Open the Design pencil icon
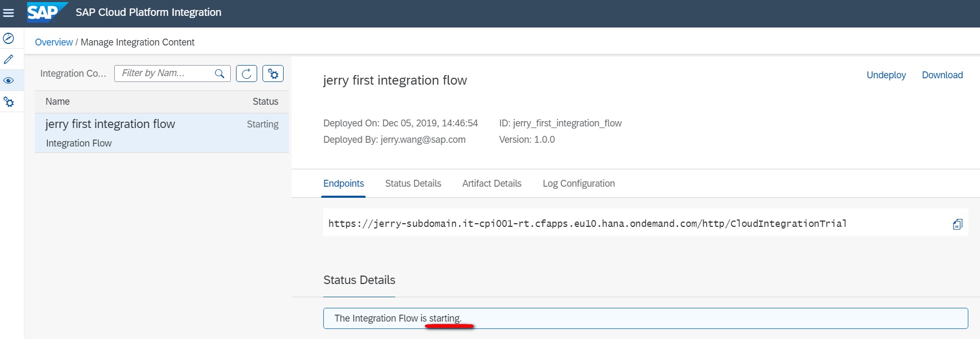The height and width of the screenshot is (339, 980). (8, 59)
